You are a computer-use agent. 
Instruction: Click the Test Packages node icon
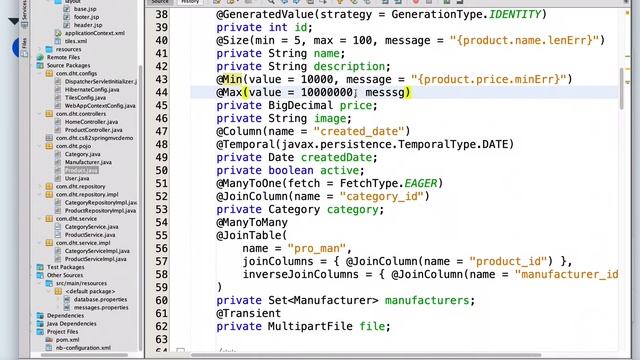pyautogui.click(x=40, y=267)
